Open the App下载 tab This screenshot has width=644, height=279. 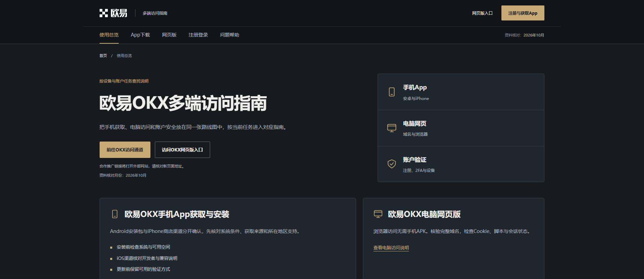click(x=140, y=35)
